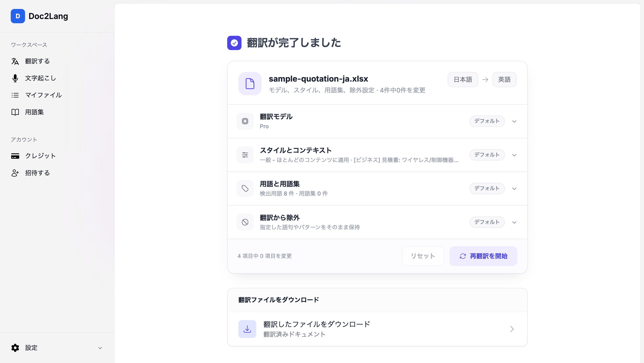Expand the 翻訳モデル row chevron
Viewport: 644px width, 363px height.
point(514,121)
